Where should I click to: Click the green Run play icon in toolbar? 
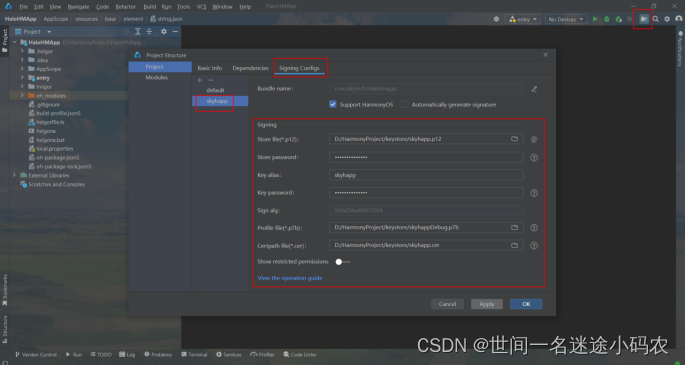tap(595, 19)
